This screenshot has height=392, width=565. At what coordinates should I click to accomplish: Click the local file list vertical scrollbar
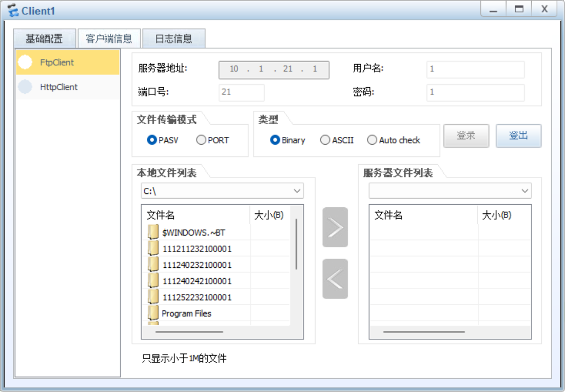pos(296,244)
